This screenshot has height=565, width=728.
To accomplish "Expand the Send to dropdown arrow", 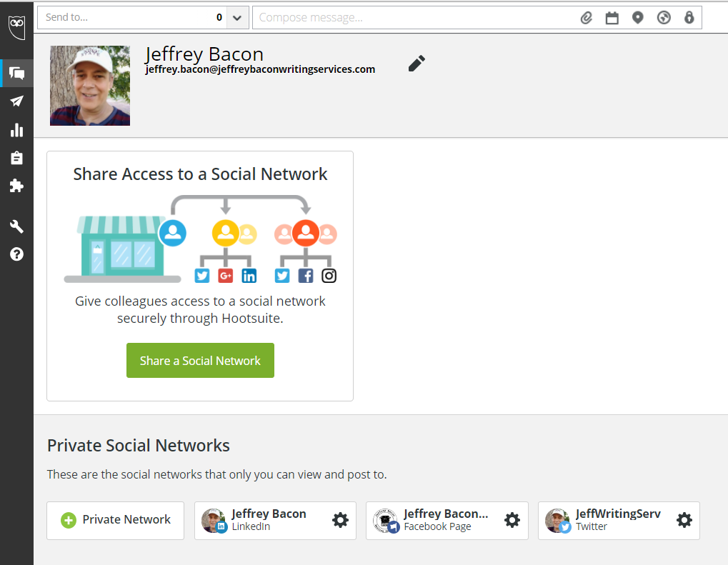I will tap(237, 18).
